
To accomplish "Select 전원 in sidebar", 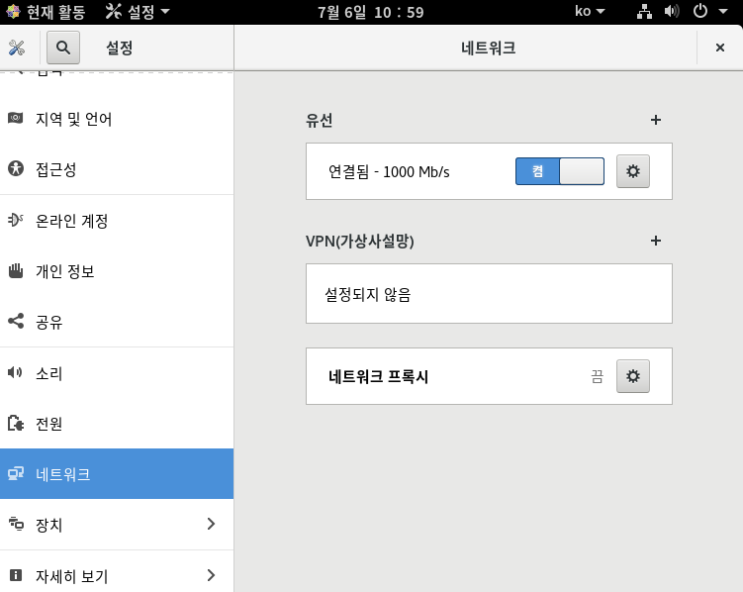I will [x=117, y=424].
